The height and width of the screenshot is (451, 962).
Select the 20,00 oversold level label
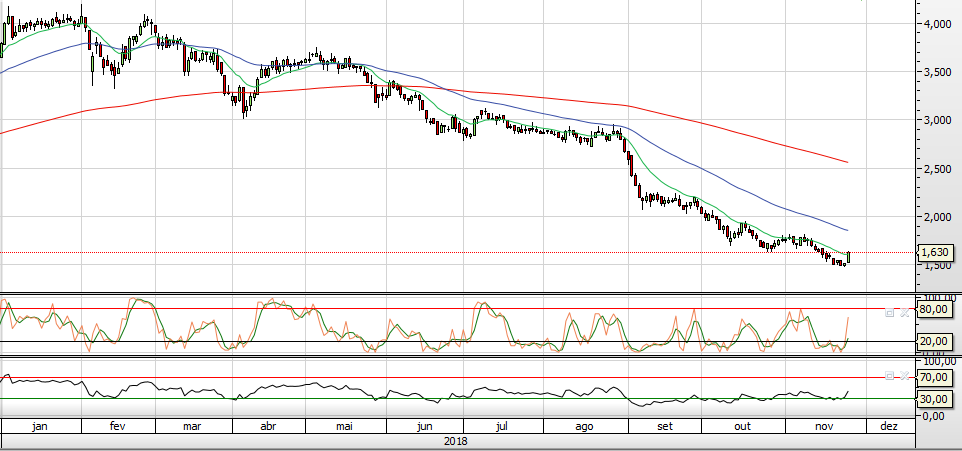pyautogui.click(x=935, y=342)
